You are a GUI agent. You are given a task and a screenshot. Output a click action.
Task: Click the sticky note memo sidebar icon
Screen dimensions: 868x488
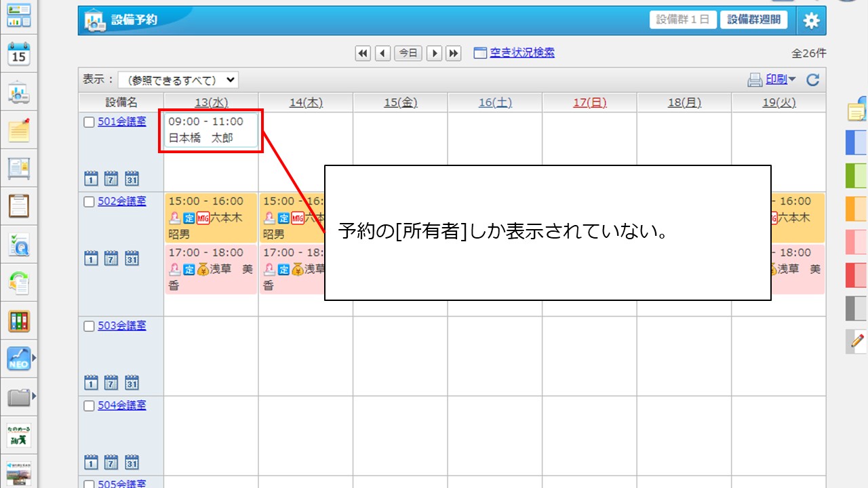coord(19,130)
